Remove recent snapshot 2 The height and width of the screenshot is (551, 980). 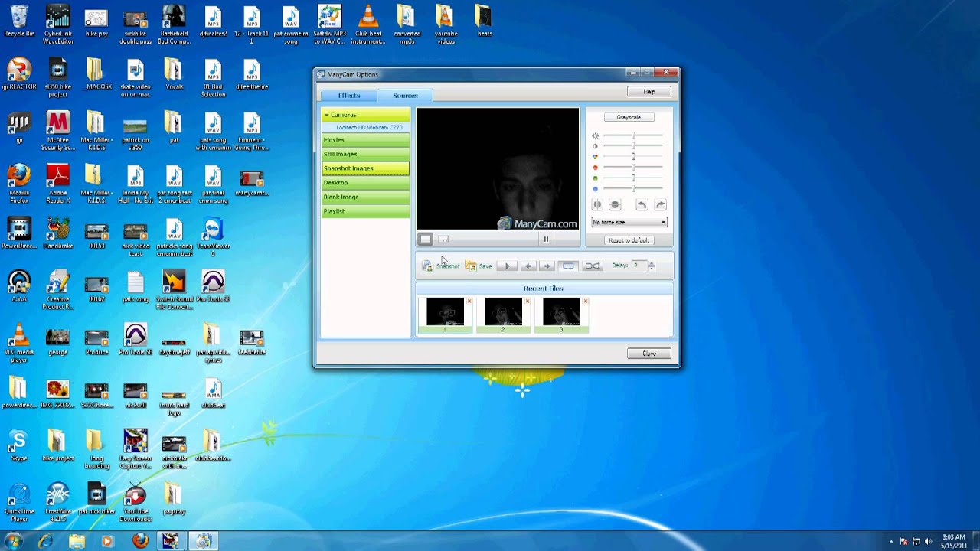(x=528, y=301)
